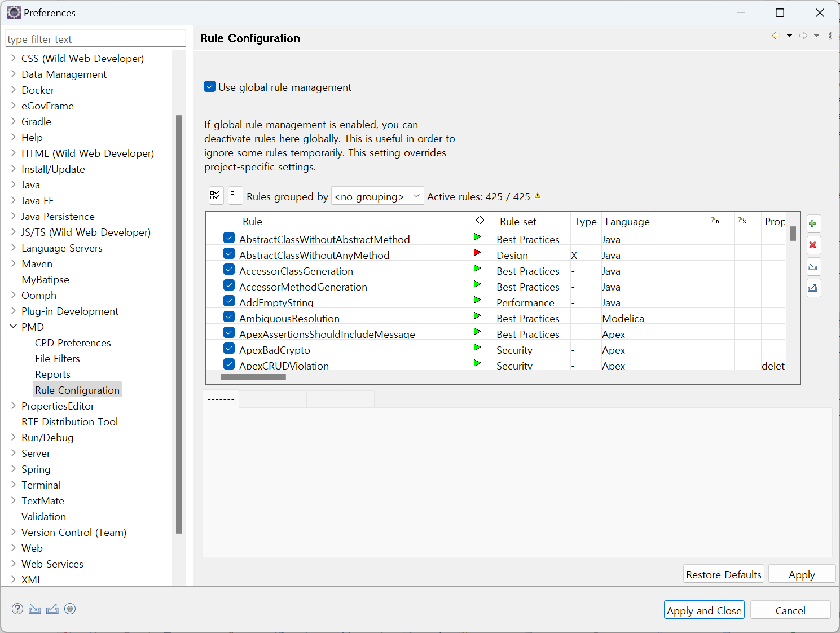Click the red X delete rule icon
The width and height of the screenshot is (840, 633).
tap(813, 245)
